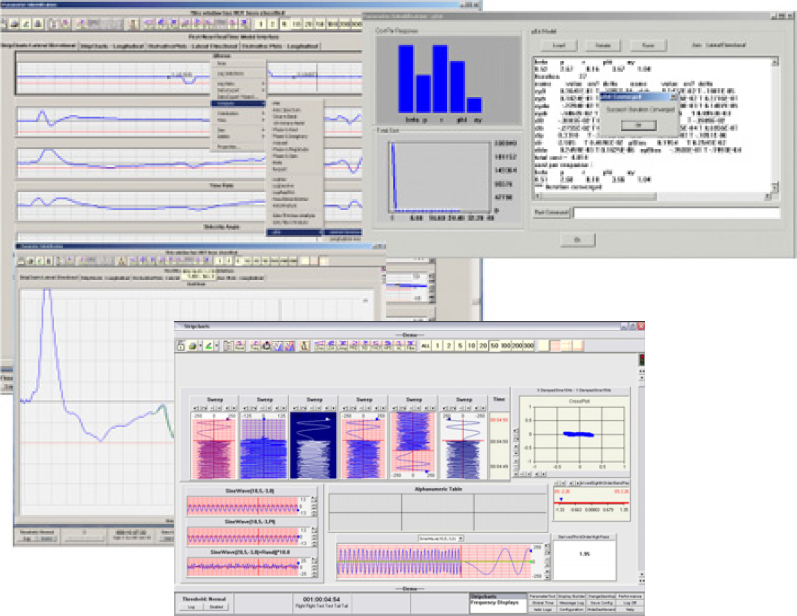Select the highlighted Analysis context menu entry

click(238, 103)
